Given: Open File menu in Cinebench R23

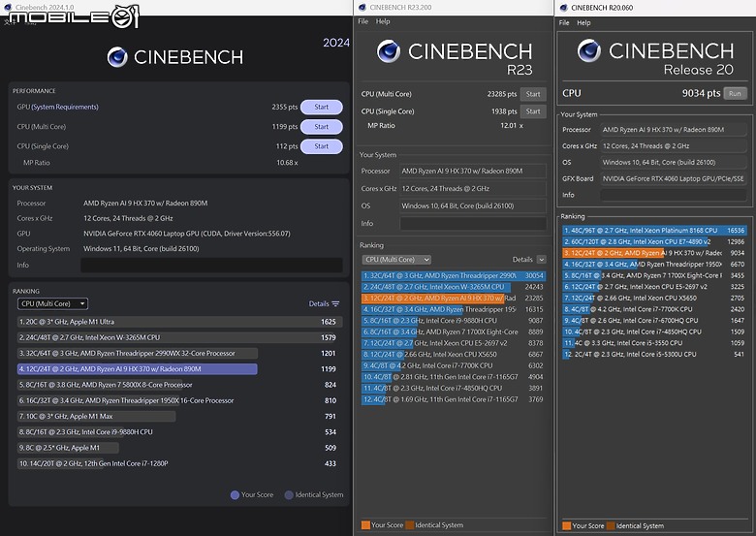Looking at the screenshot, I should (363, 21).
